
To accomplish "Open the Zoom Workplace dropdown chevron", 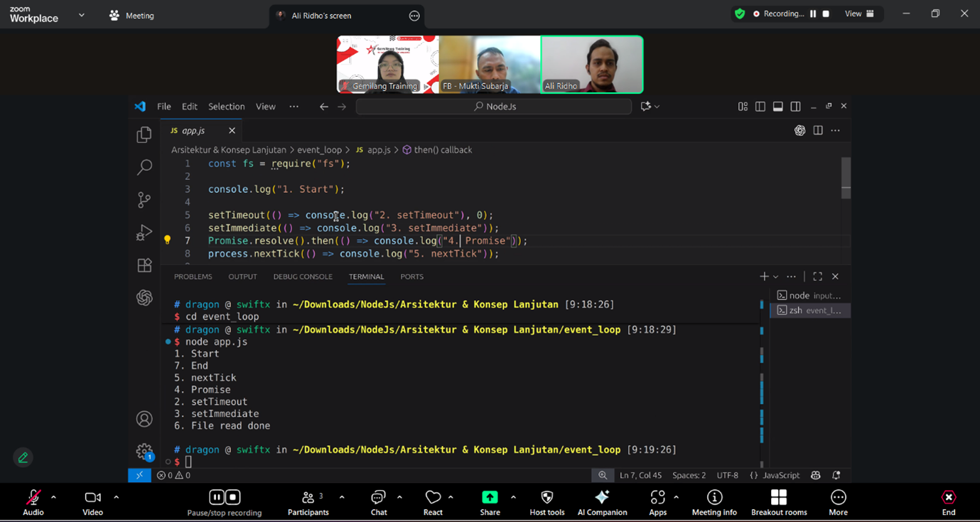I will 81,15.
